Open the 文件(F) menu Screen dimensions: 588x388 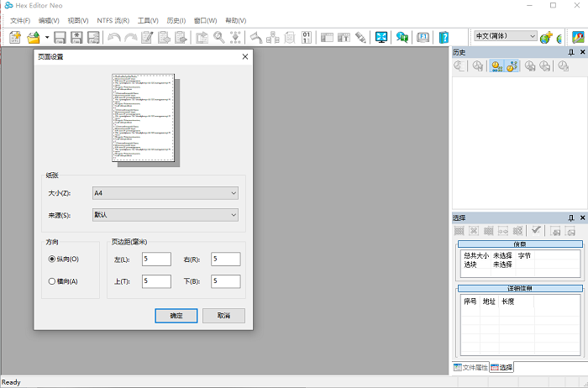pos(20,20)
